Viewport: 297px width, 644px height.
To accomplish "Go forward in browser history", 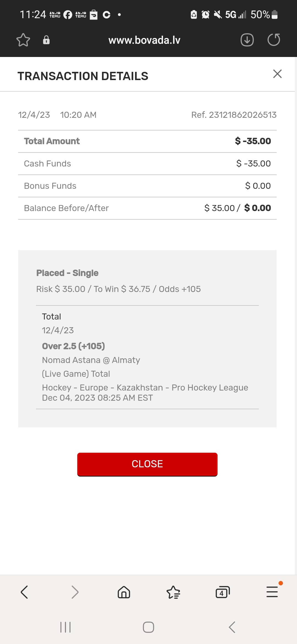I will (x=75, y=592).
